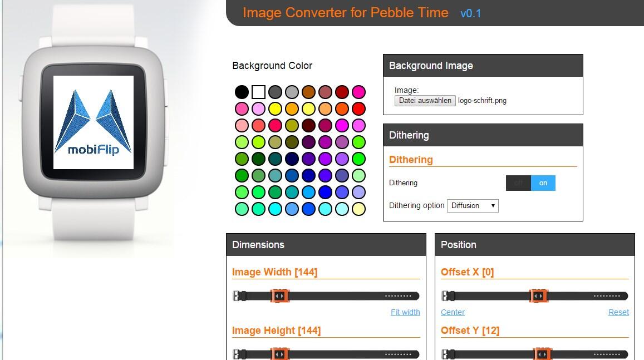Image resolution: width=644 pixels, height=360 pixels.
Task: Turn Dithering on with the blue switch
Action: pyautogui.click(x=543, y=183)
